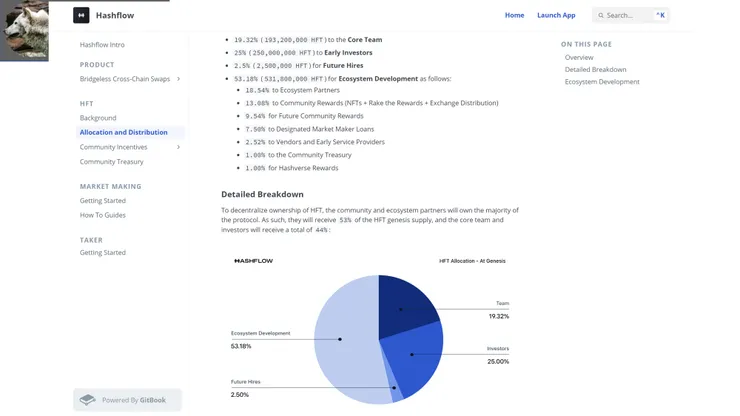Click '1.00% to the Community Treasury' line
The width and height of the screenshot is (740, 416).
click(x=298, y=155)
